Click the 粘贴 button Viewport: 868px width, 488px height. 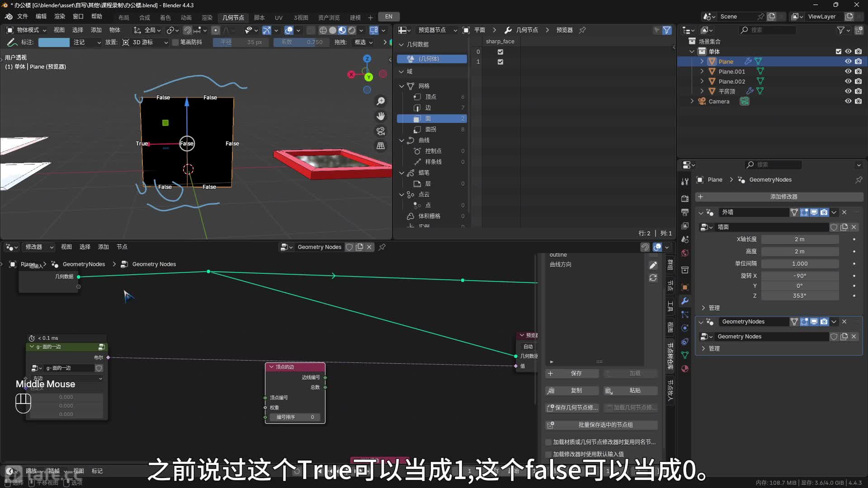pos(630,391)
